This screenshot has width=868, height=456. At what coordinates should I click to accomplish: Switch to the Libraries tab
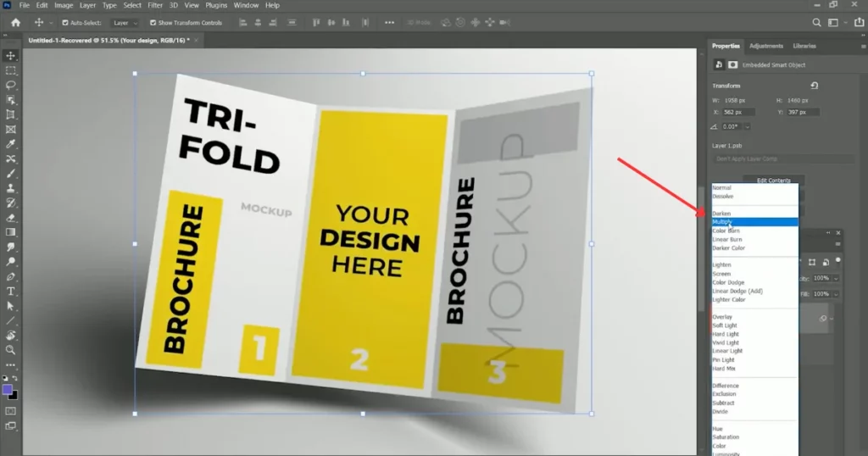point(804,46)
